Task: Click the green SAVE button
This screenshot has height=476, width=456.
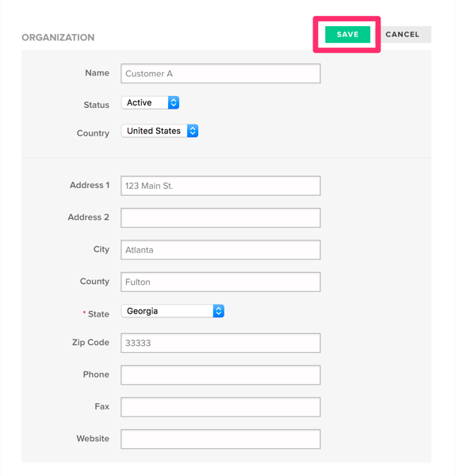Action: pyautogui.click(x=347, y=34)
